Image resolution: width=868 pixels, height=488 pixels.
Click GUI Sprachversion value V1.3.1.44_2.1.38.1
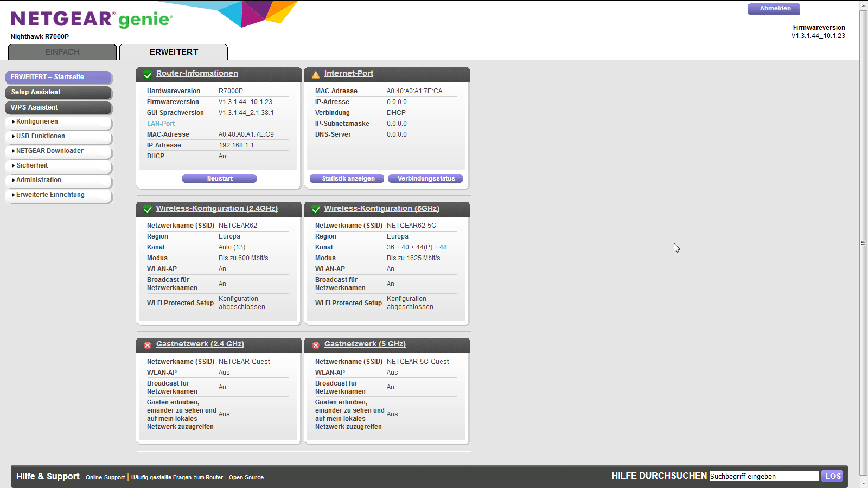coord(246,113)
